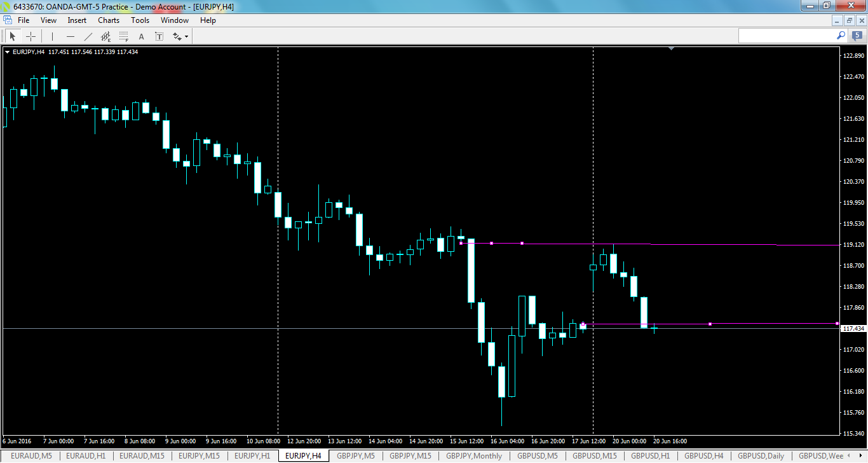Select the Crosshair tool
Image resolution: width=868 pixels, height=463 pixels.
point(31,36)
